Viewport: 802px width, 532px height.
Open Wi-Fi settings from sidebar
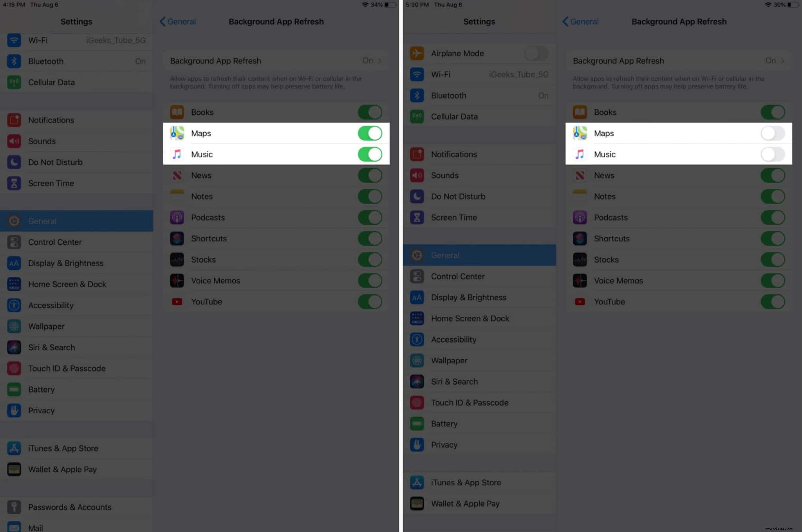77,40
